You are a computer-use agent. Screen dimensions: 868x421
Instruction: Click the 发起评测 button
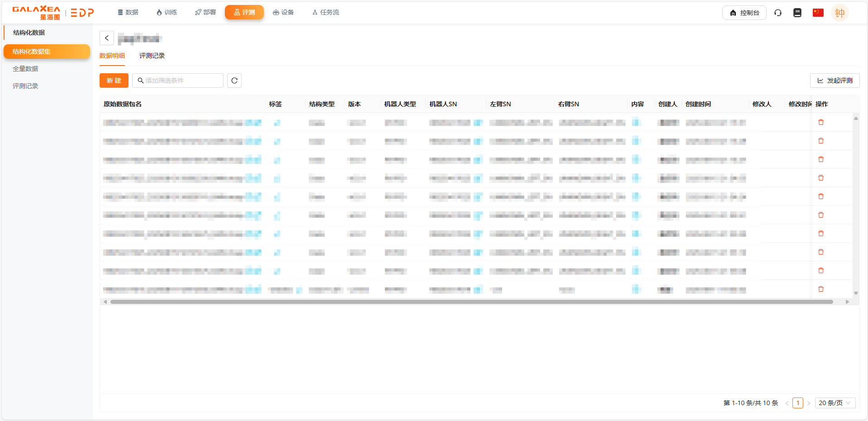coord(835,80)
